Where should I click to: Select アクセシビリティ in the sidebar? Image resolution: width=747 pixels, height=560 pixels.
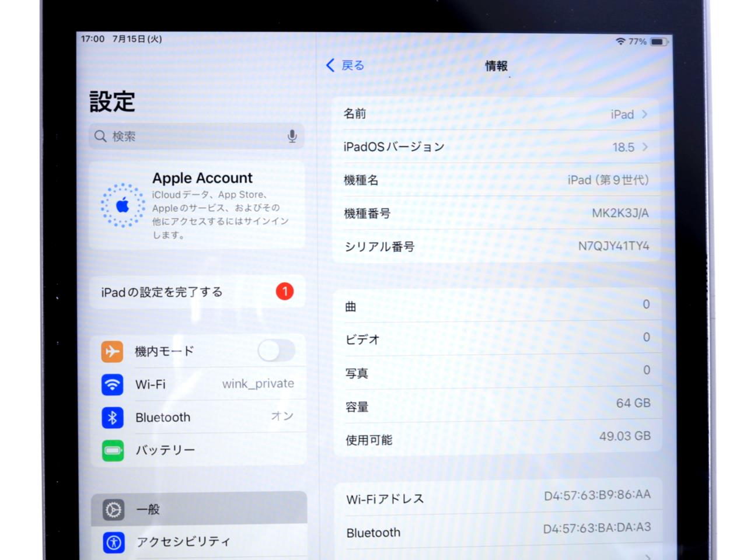tap(199, 542)
